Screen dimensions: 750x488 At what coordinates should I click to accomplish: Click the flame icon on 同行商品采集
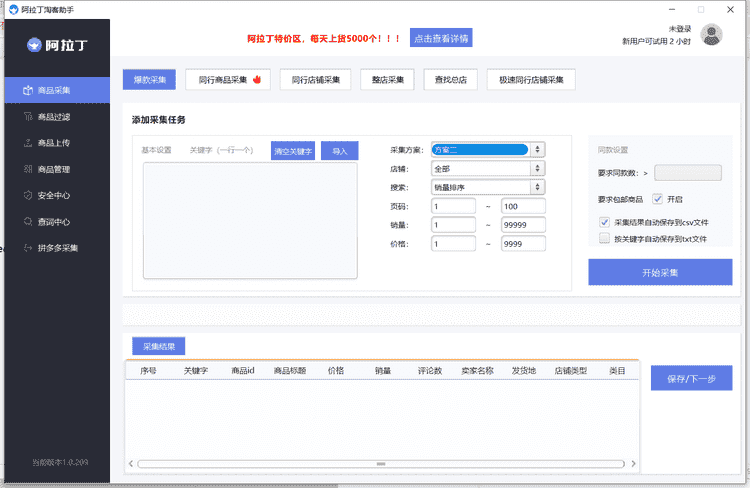[257, 79]
